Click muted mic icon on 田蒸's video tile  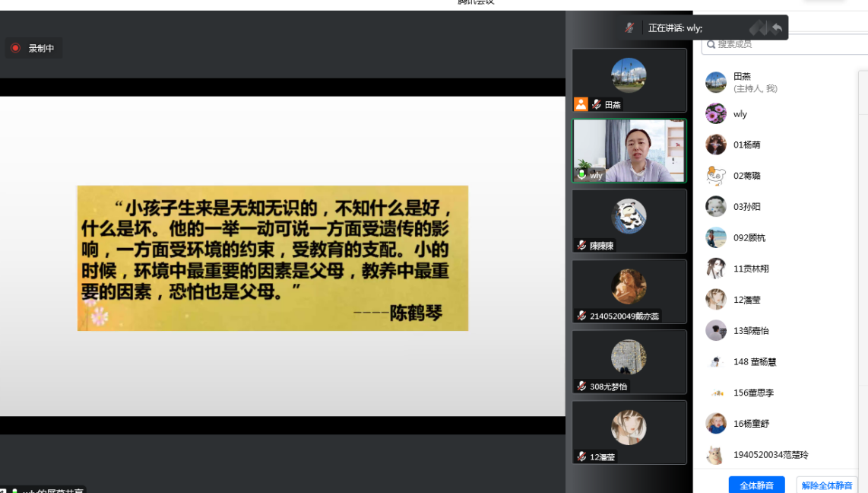[x=597, y=105]
